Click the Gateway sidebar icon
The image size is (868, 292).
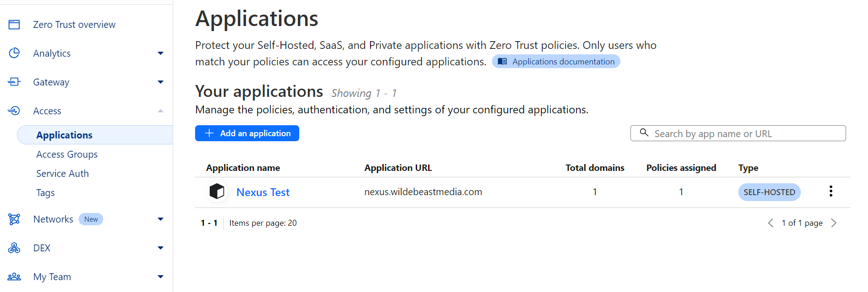tap(14, 82)
